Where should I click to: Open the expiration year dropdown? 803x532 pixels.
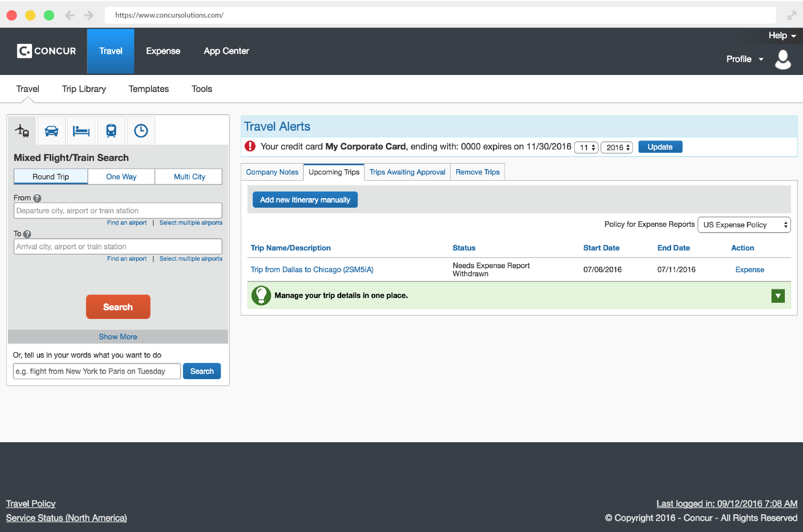[x=616, y=147]
